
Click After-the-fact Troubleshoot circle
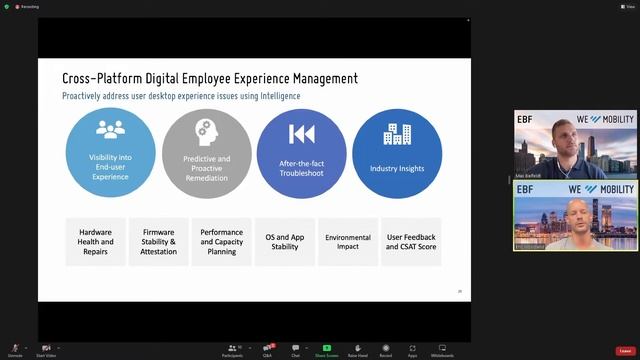pyautogui.click(x=302, y=153)
